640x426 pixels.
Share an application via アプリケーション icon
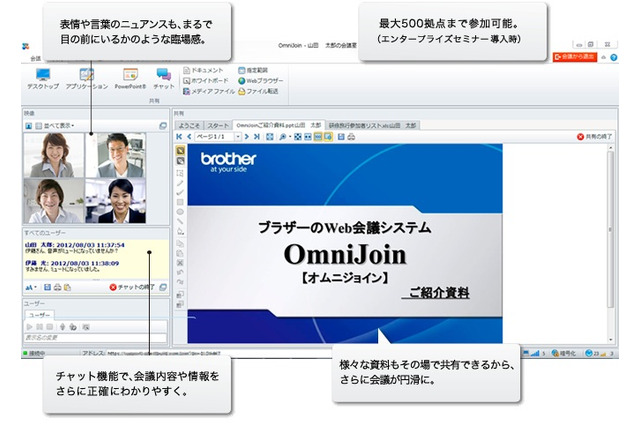click(87, 79)
